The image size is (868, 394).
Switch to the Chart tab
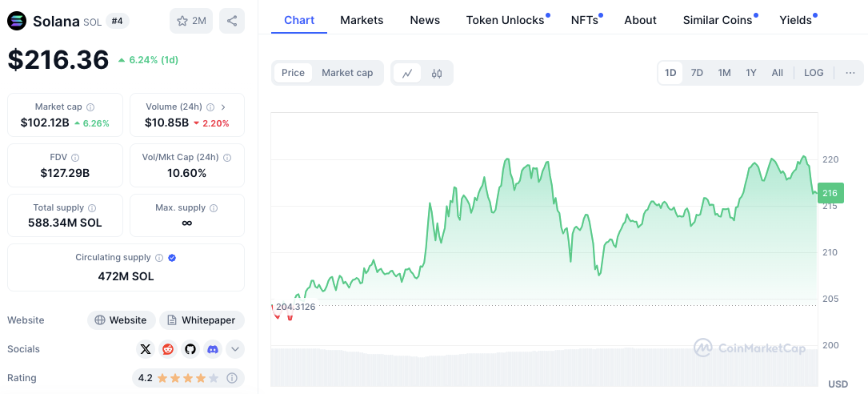point(299,20)
